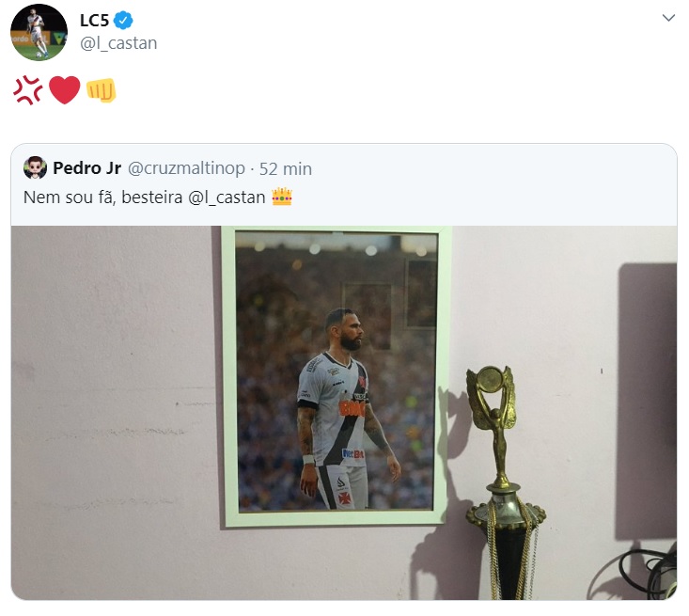This screenshot has width=689, height=616.
Task: Click the @l_castan mention in quoted tweet
Action: [x=227, y=197]
